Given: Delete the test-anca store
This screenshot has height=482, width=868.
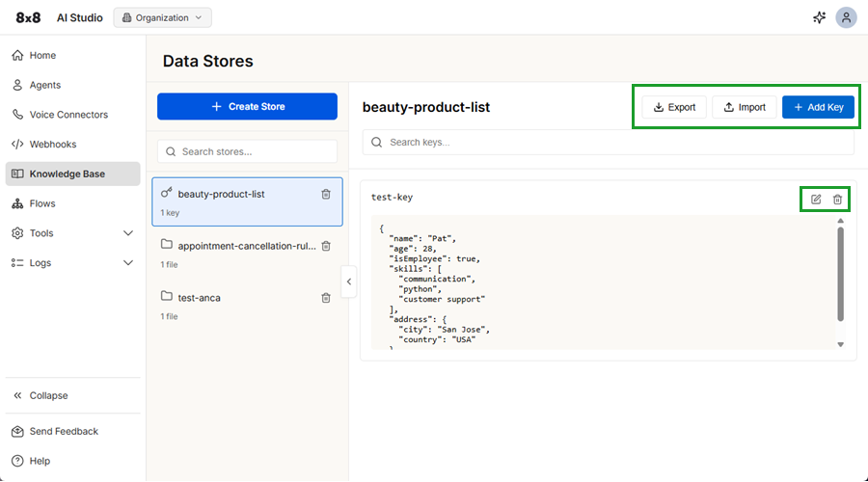Looking at the screenshot, I should pyautogui.click(x=326, y=298).
